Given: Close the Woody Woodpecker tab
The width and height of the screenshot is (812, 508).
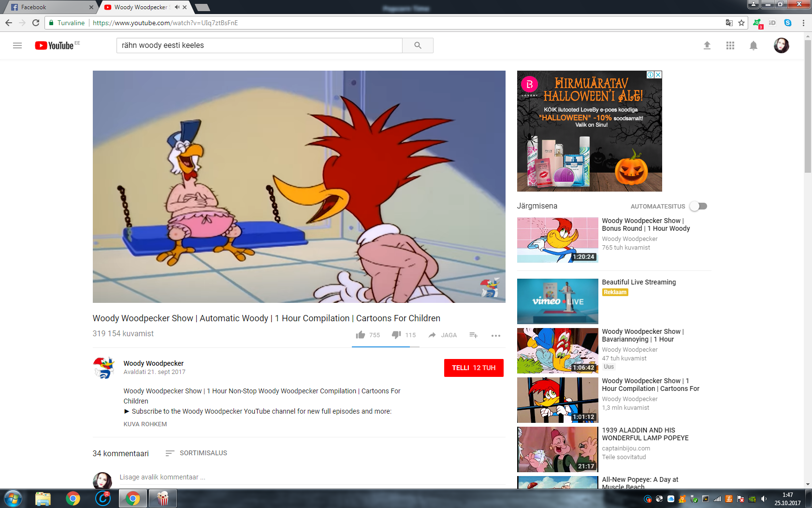Looking at the screenshot, I should click(x=185, y=7).
